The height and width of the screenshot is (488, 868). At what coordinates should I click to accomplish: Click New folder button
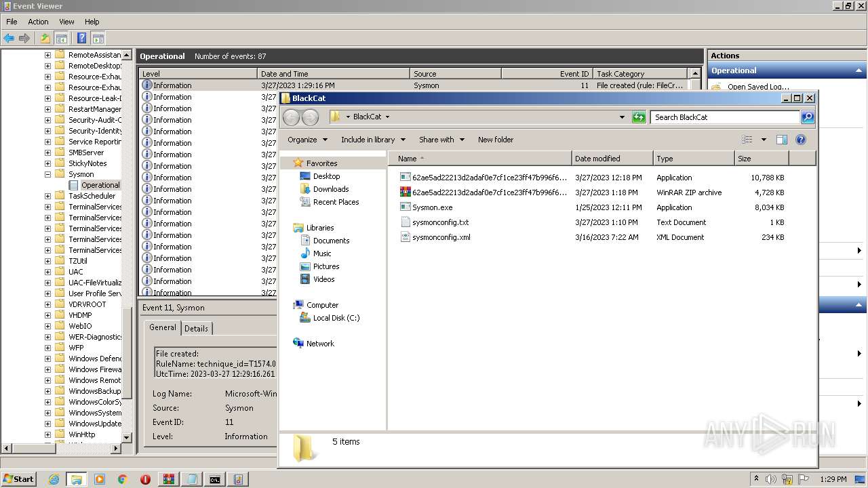496,140
